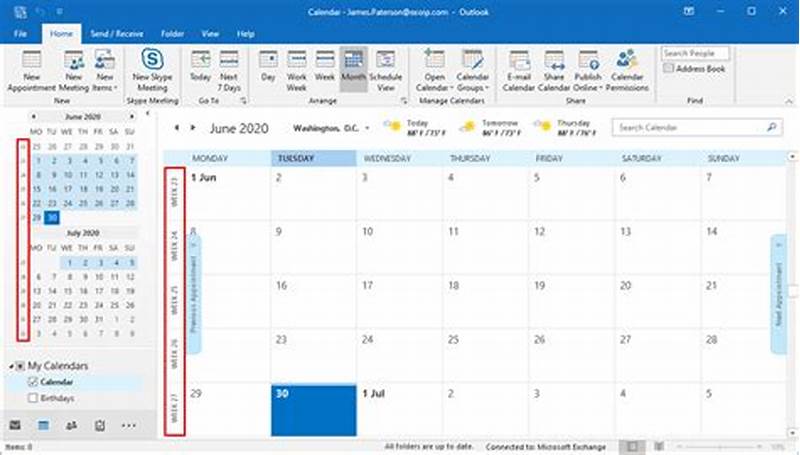Screen dimensions: 800x455
Task: Collapse the ribbon using the caret
Action: click(790, 102)
